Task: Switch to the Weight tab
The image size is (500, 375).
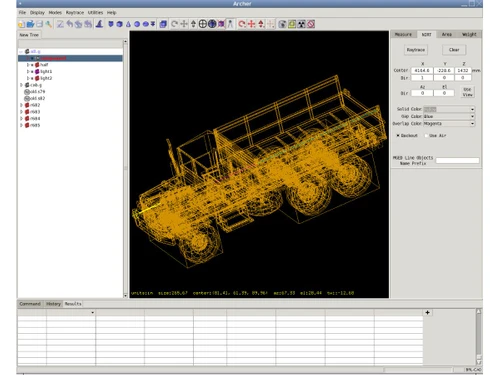Action: coord(469,35)
